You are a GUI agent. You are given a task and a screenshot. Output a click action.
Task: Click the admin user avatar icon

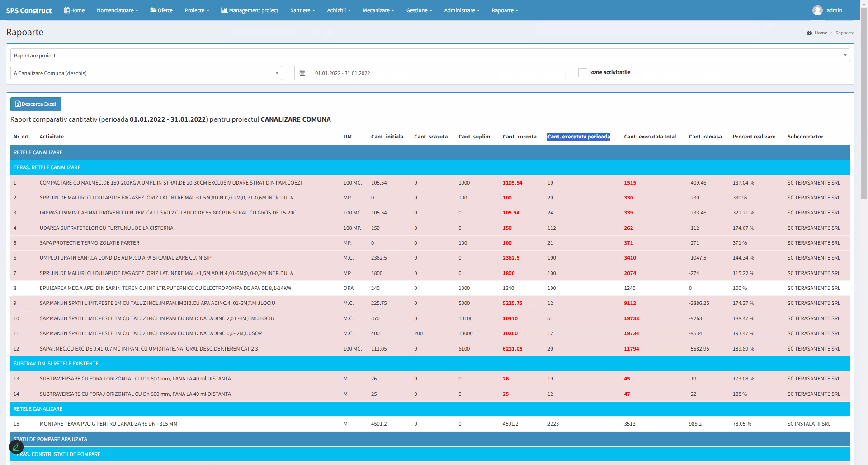point(817,10)
